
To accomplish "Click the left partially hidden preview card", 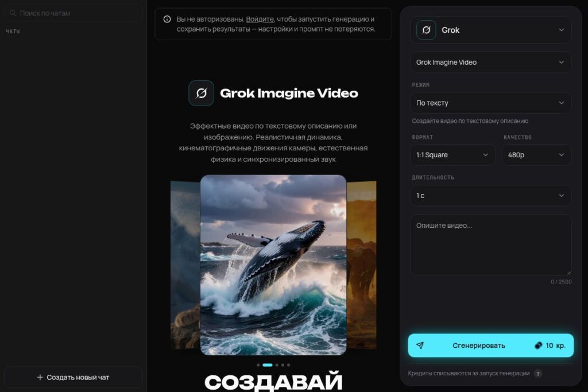I will point(185,265).
